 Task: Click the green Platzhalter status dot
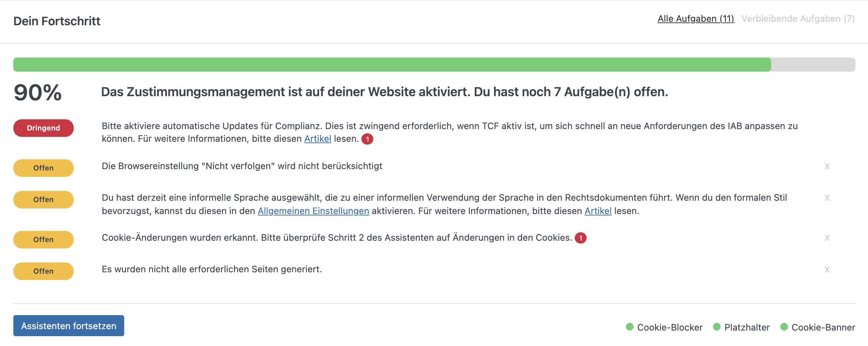click(x=717, y=327)
